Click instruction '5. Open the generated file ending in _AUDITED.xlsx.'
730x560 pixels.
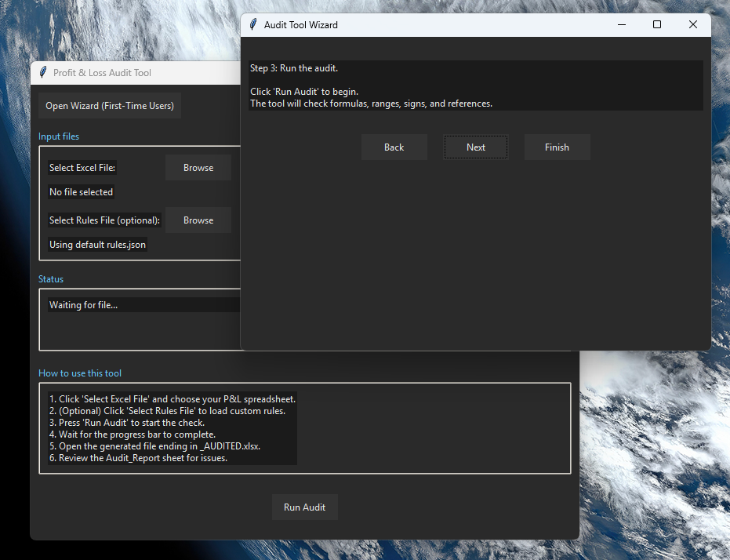pos(154,446)
